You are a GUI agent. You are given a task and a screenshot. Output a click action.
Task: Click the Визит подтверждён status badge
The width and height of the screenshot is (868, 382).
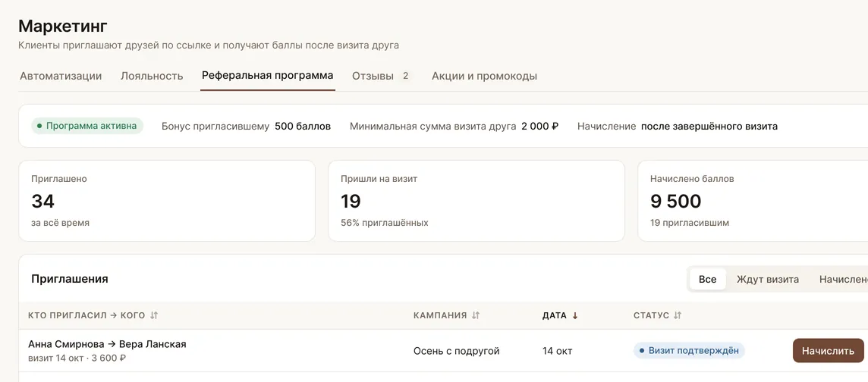tap(689, 350)
